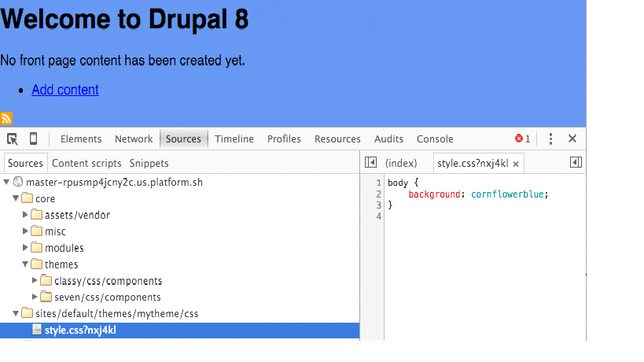Click line number 2 in gutter

tap(379, 194)
